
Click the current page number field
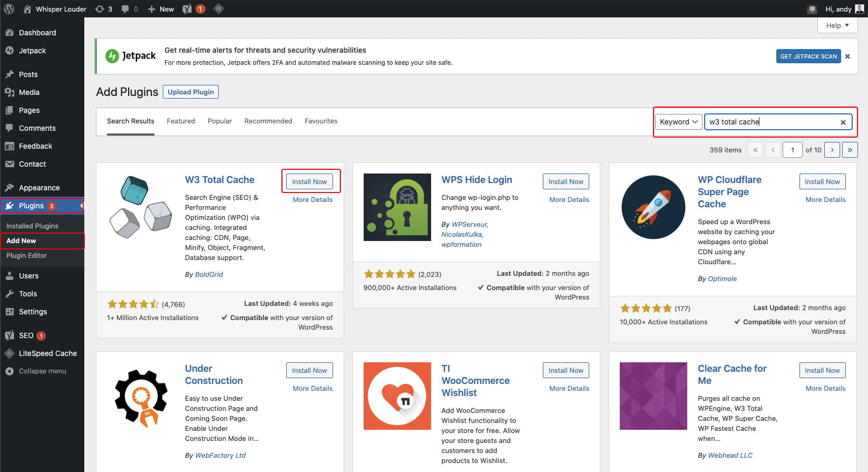793,150
